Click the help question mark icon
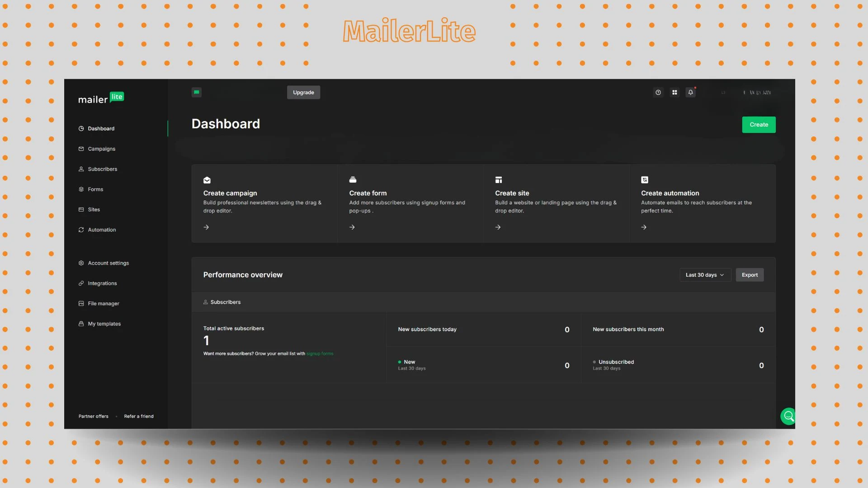 [x=658, y=92]
